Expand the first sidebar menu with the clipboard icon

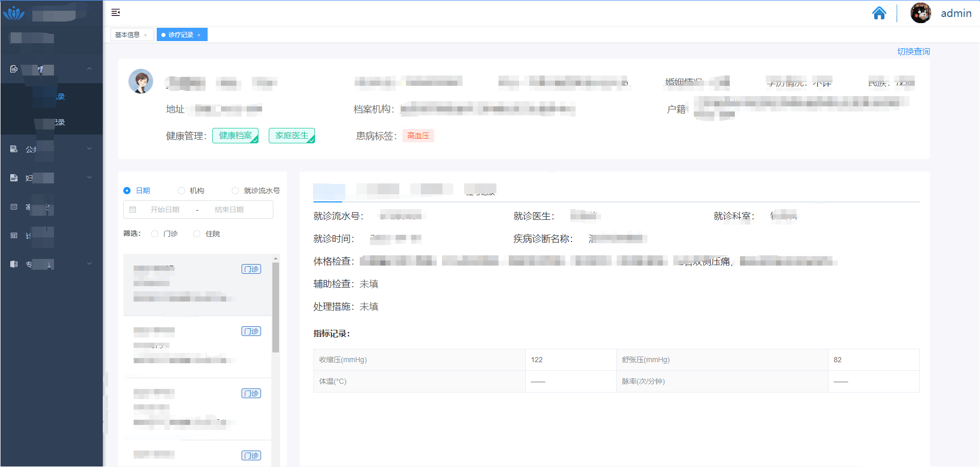click(51, 69)
